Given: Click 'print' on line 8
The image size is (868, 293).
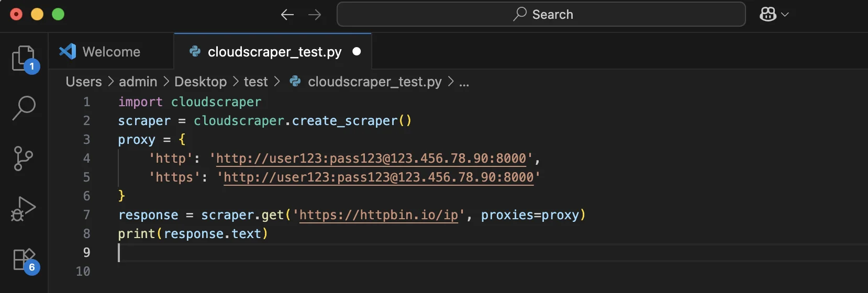Looking at the screenshot, I should [x=137, y=234].
